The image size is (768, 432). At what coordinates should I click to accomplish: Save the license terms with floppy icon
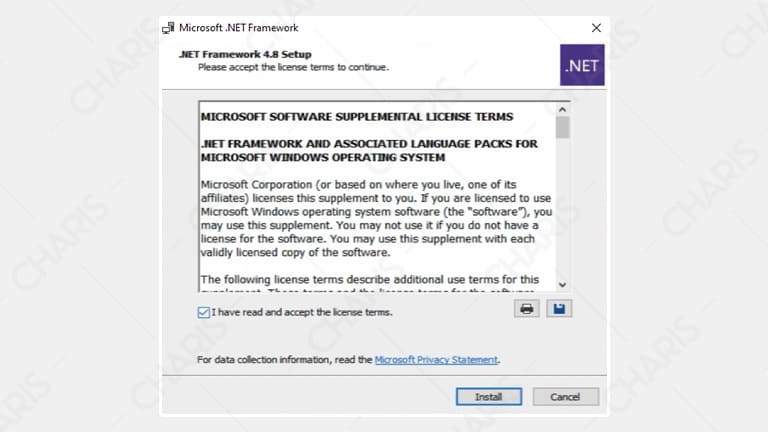559,309
